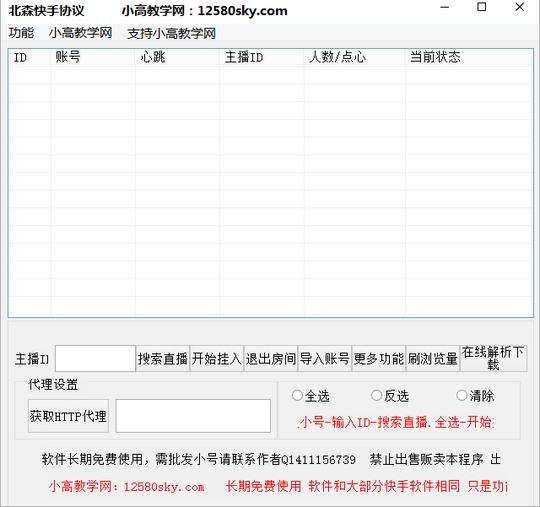Click the 禁止出售贩卖本程序 text
Viewport: 540px width, 507px height.
(426, 459)
